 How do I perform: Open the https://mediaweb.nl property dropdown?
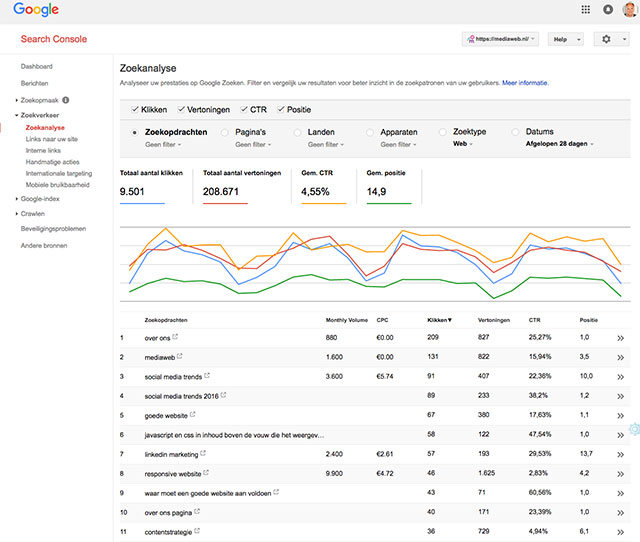[500, 39]
